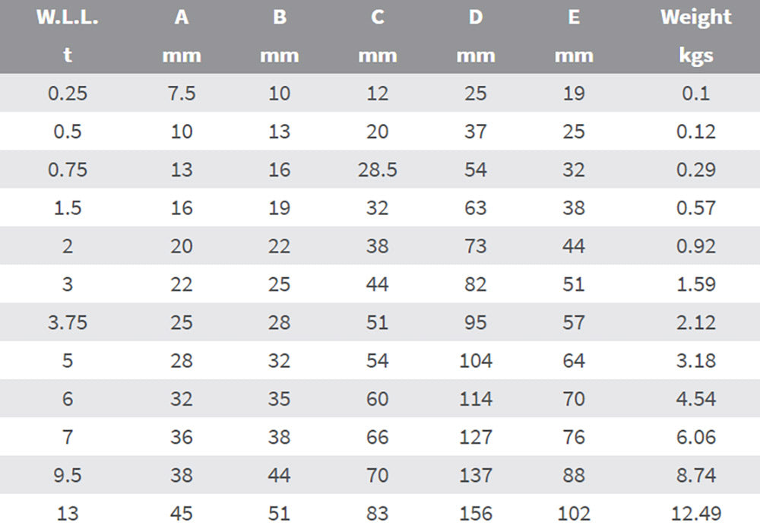Select the 102 value in column E
The height and width of the screenshot is (532, 760).
tap(574, 514)
